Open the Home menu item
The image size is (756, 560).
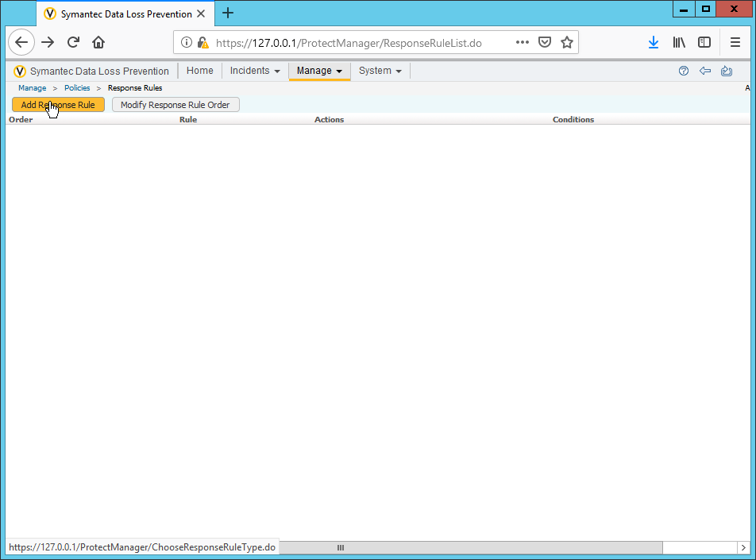coord(199,71)
